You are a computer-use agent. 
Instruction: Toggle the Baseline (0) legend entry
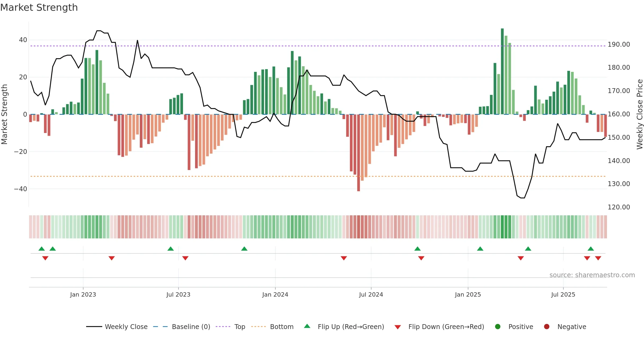tap(182, 327)
